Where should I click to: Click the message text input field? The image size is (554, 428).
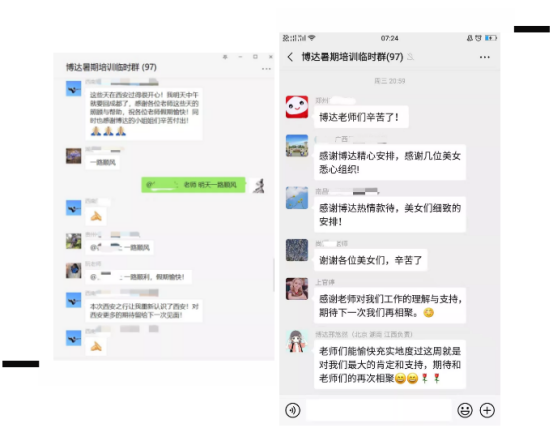(x=378, y=410)
